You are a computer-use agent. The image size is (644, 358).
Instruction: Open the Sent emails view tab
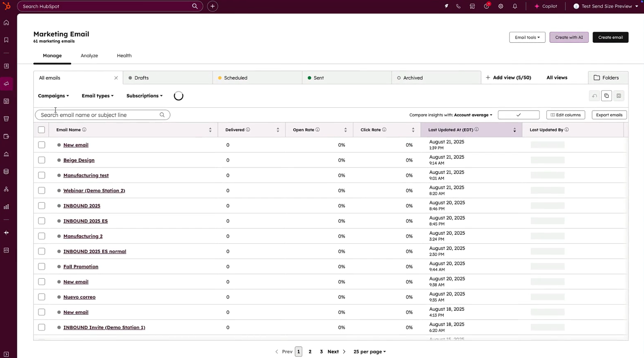(x=319, y=78)
